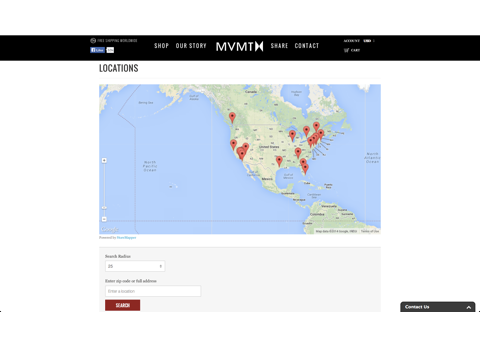Click the map zoom slider handle
This screenshot has height=360, width=480.
click(x=104, y=208)
